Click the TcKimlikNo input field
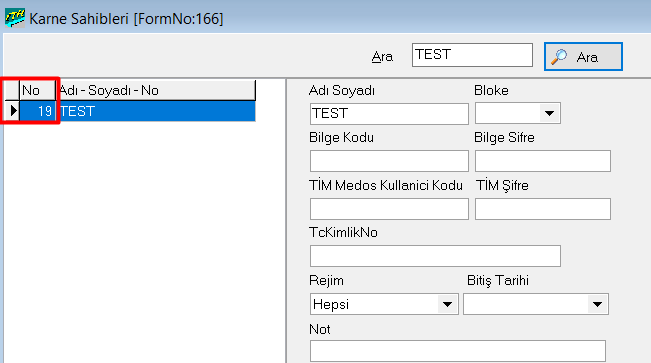The image size is (651, 363). 435,256
